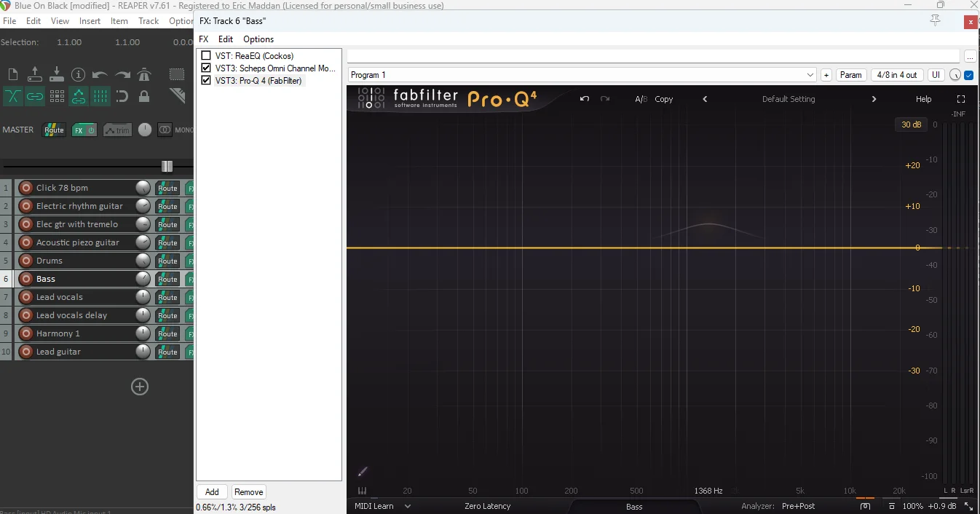Select the Lead guitar track name

click(x=58, y=352)
